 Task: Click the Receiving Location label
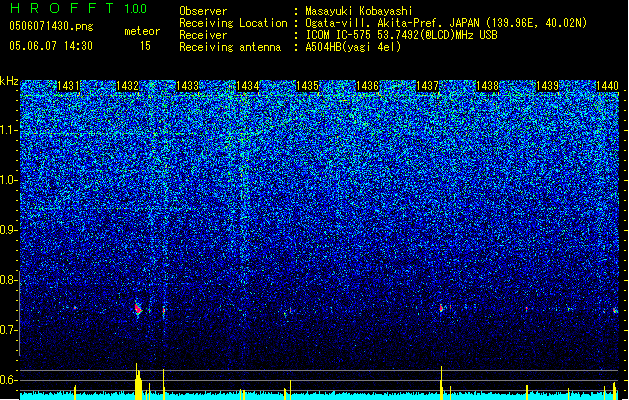click(233, 23)
